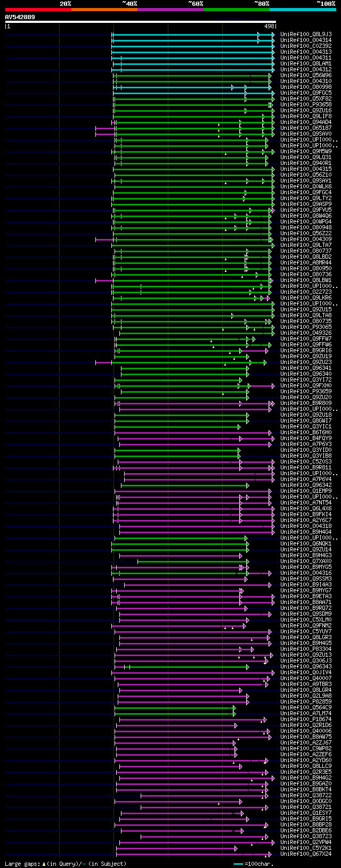Select subject label UniRef100_Q9LTY2

[x=306, y=198]
